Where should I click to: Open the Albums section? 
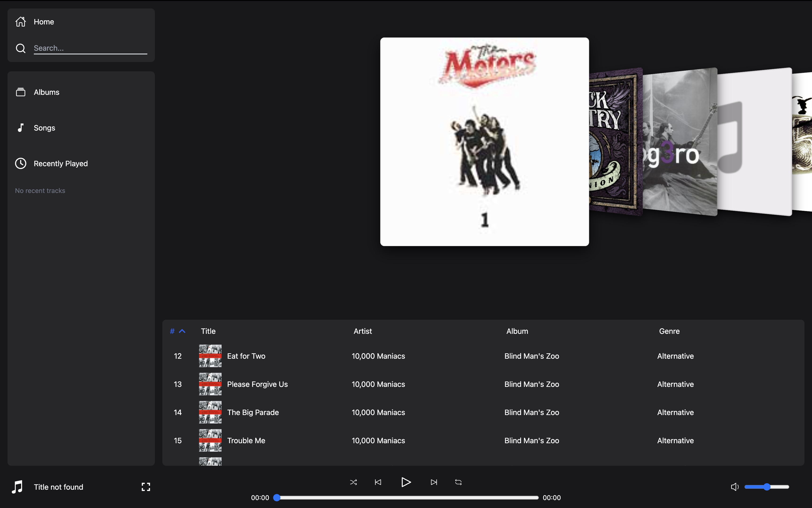pyautogui.click(x=46, y=92)
